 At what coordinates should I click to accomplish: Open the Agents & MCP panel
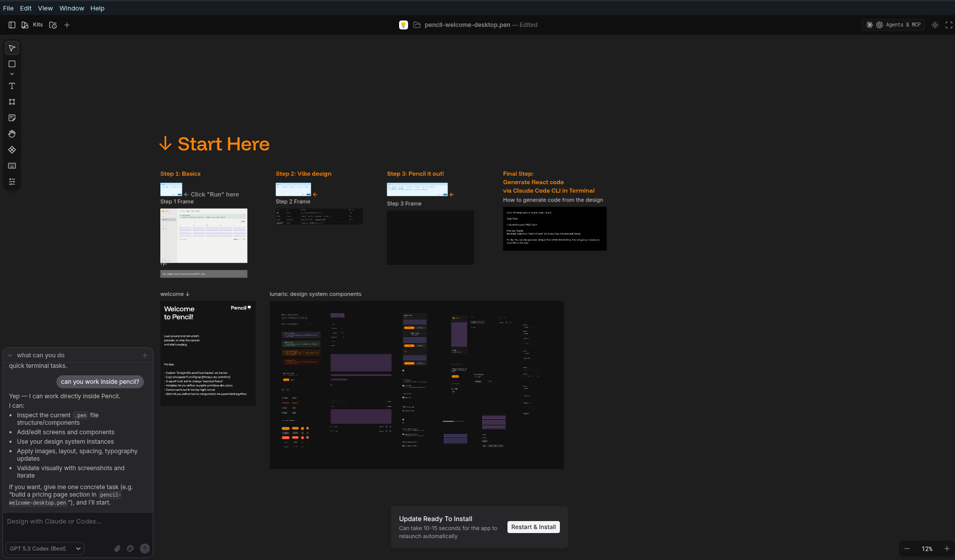(x=893, y=25)
